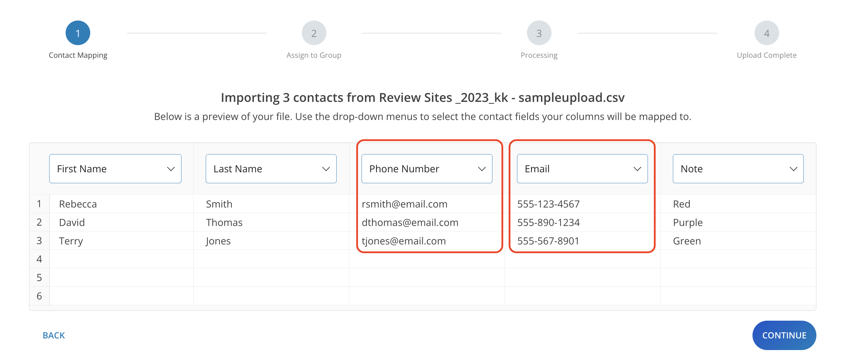The image size is (868, 361).
Task: Go back using the BACK link
Action: (54, 335)
